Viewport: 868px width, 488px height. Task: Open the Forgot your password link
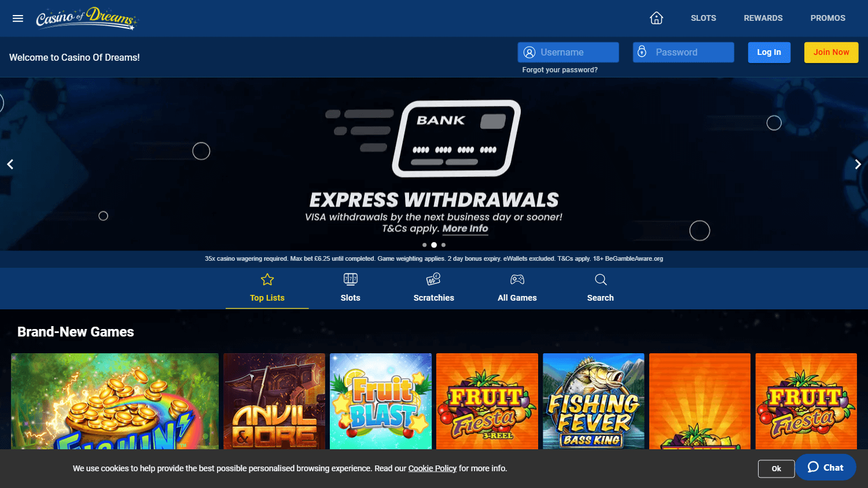pyautogui.click(x=560, y=69)
